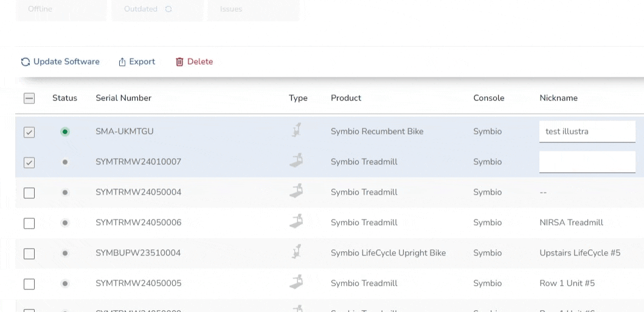Click the Symbio LifeCycle Upright Bike cell

[388, 253]
